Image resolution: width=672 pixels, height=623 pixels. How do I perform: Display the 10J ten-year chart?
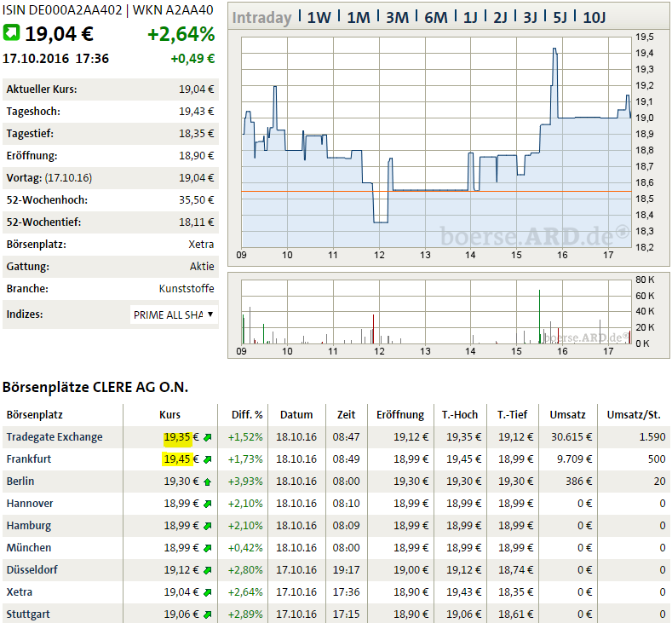click(x=594, y=18)
